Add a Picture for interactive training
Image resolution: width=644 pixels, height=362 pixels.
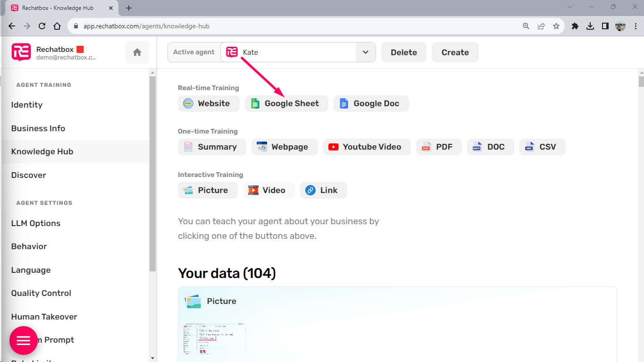click(208, 190)
